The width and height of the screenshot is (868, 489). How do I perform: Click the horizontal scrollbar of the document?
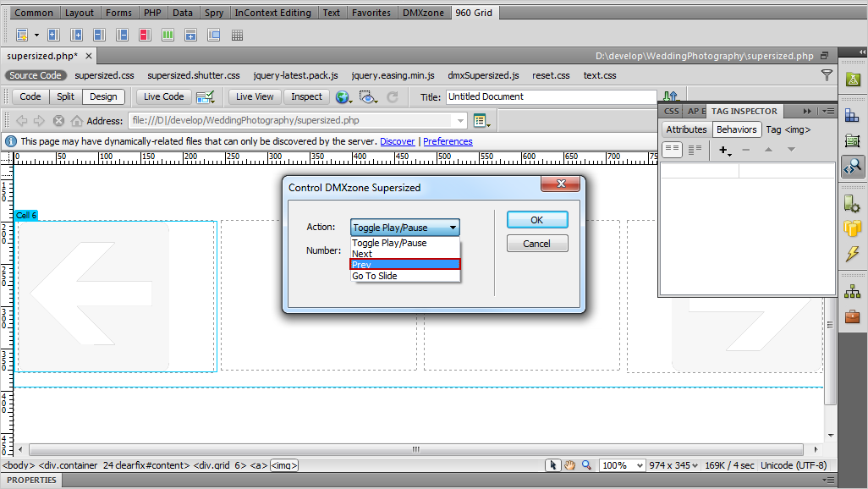point(418,449)
